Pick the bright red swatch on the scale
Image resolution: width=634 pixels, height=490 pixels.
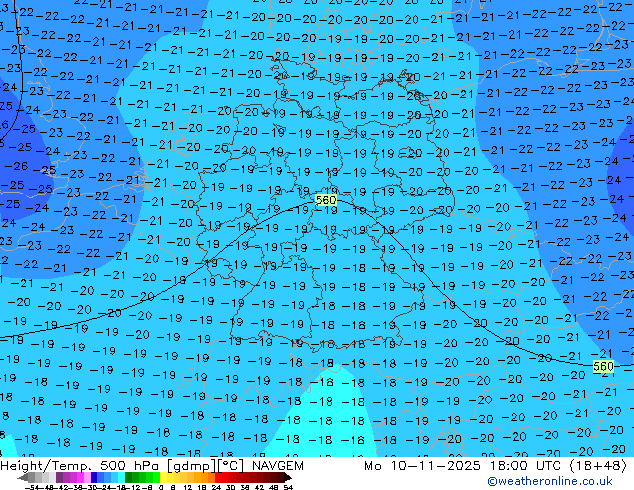(x=218, y=477)
